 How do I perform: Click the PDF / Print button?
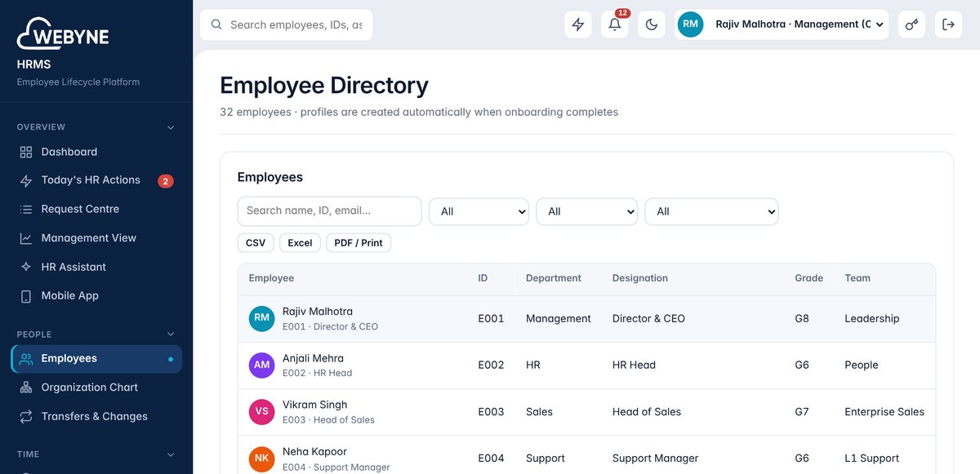pos(359,243)
